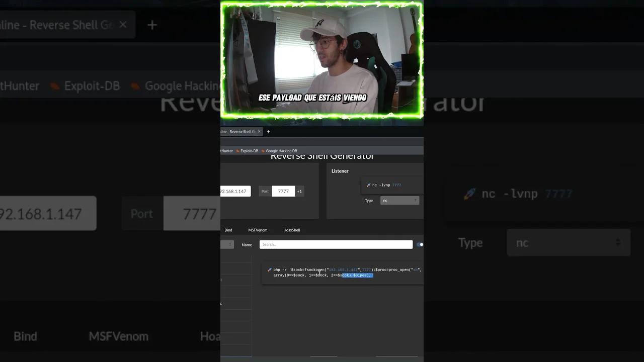Open the Google Hacking DB bookmark
Screen dimensions: 644x362
(279, 151)
